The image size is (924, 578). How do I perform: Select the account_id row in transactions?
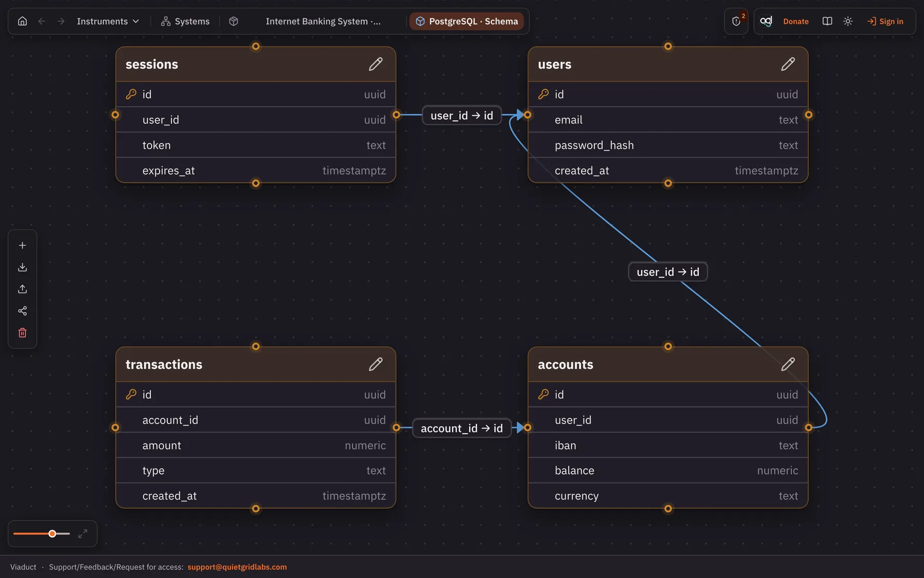pyautogui.click(x=256, y=420)
